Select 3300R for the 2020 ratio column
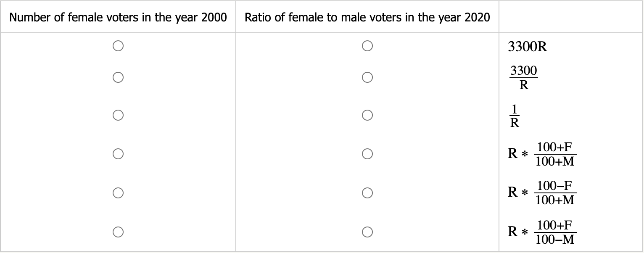Screen dimensions: 644x253 367,45
